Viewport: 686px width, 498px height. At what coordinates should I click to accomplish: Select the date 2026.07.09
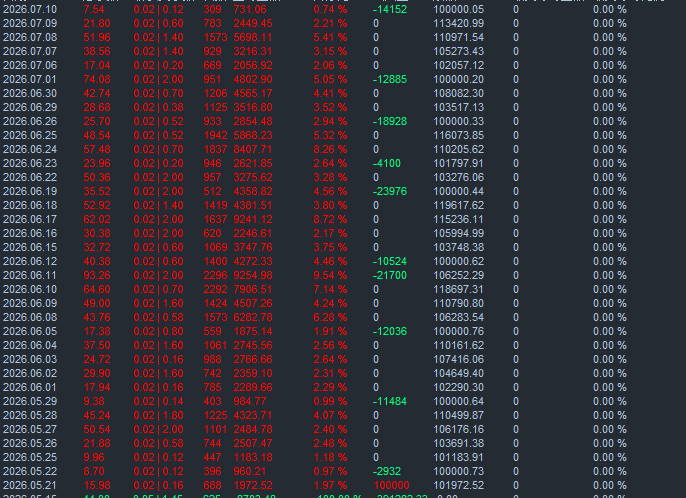click(x=30, y=23)
